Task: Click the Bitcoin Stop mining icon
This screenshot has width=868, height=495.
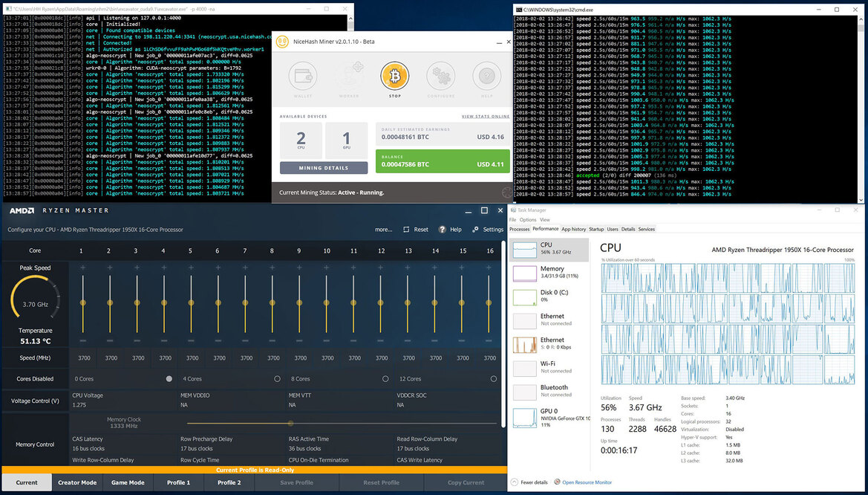Action: (x=395, y=76)
